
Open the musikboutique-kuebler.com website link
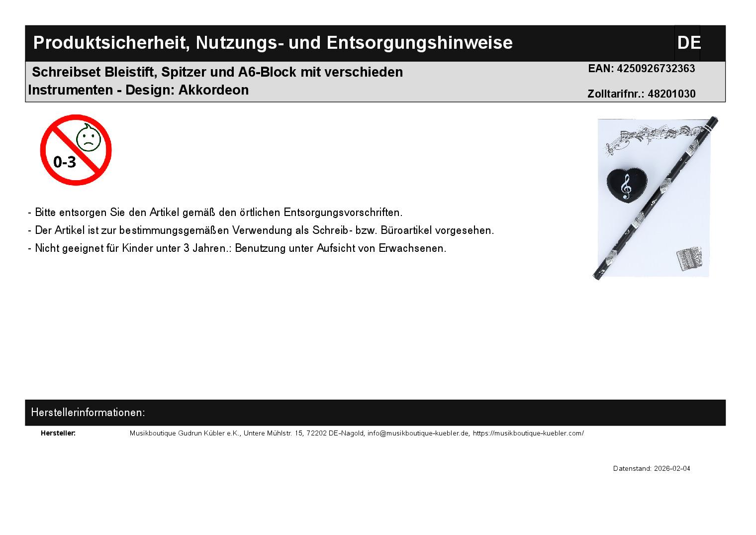(x=528, y=433)
